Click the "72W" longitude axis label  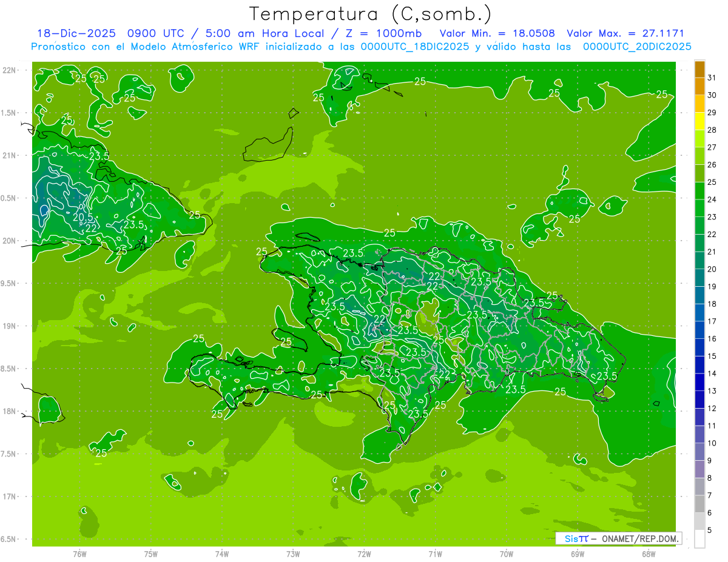[364, 554]
